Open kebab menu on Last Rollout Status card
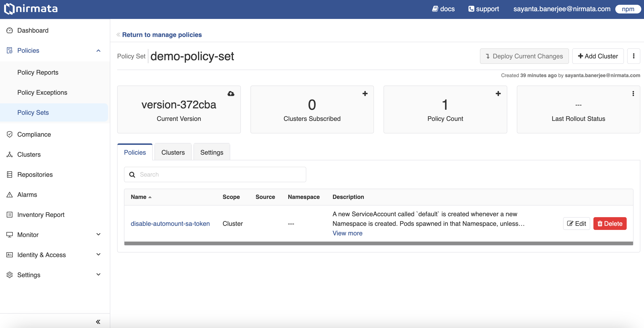This screenshot has width=644, height=328. (633, 94)
